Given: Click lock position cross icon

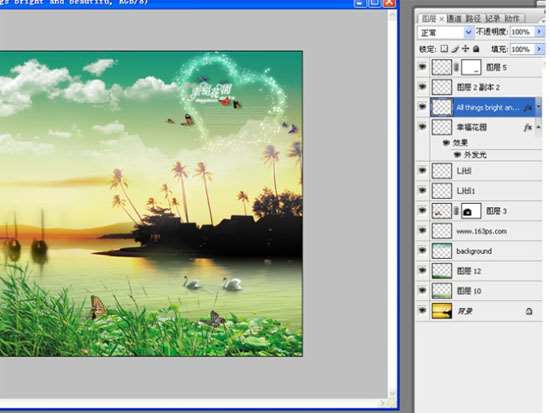Looking at the screenshot, I should pyautogui.click(x=465, y=49).
